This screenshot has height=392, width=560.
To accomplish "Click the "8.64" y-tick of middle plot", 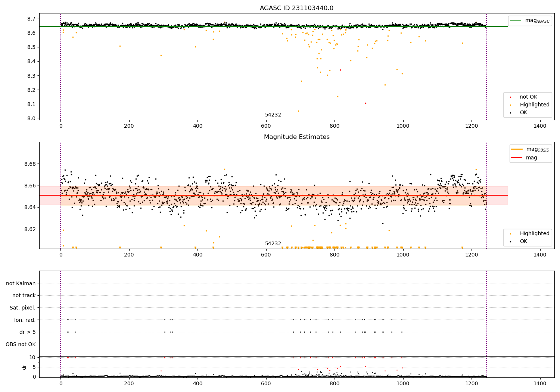I will tap(30, 207).
